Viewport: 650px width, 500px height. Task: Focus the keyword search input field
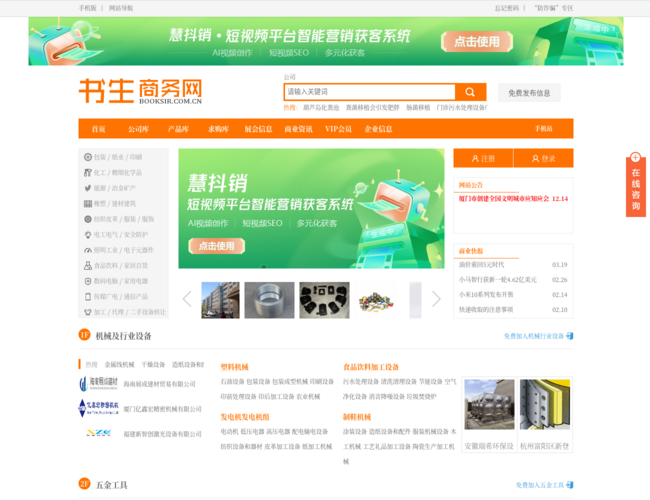369,92
